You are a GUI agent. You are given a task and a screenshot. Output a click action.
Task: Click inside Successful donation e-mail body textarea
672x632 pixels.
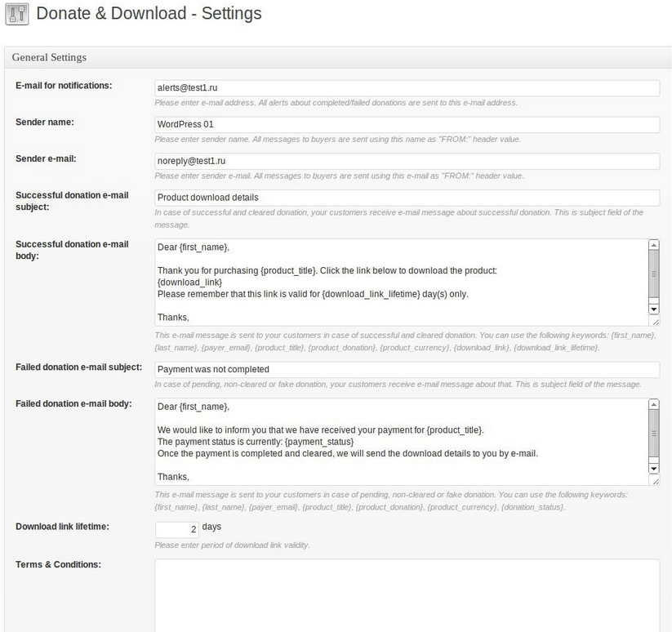(x=402, y=283)
